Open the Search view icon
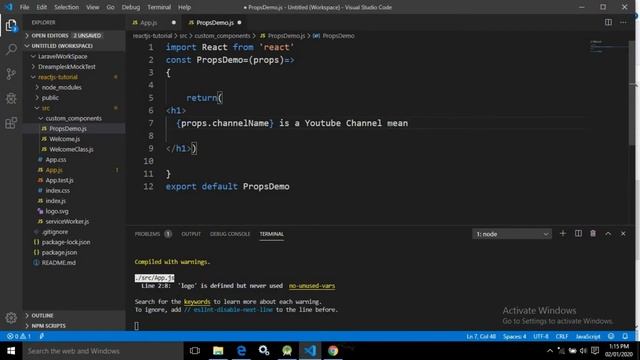Image resolution: width=640 pixels, height=360 pixels. (x=11, y=49)
